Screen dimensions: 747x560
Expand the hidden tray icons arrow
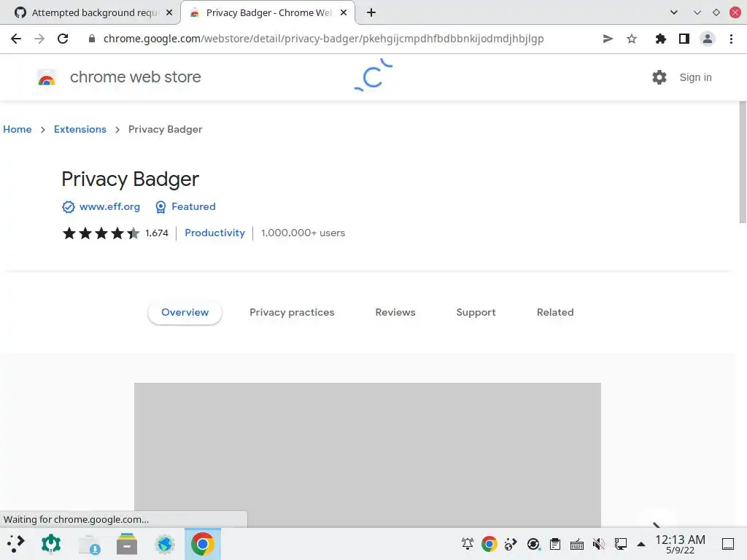[x=641, y=544]
